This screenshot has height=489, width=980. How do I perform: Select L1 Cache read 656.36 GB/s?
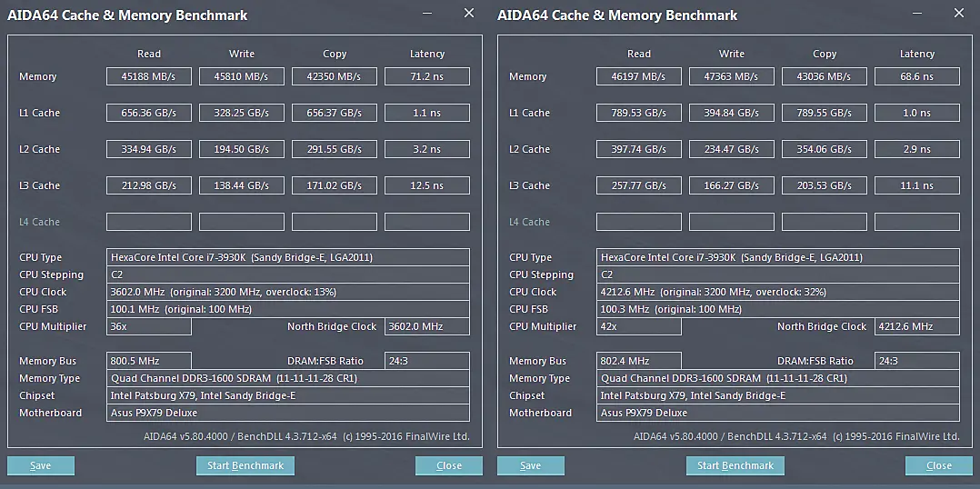click(149, 113)
